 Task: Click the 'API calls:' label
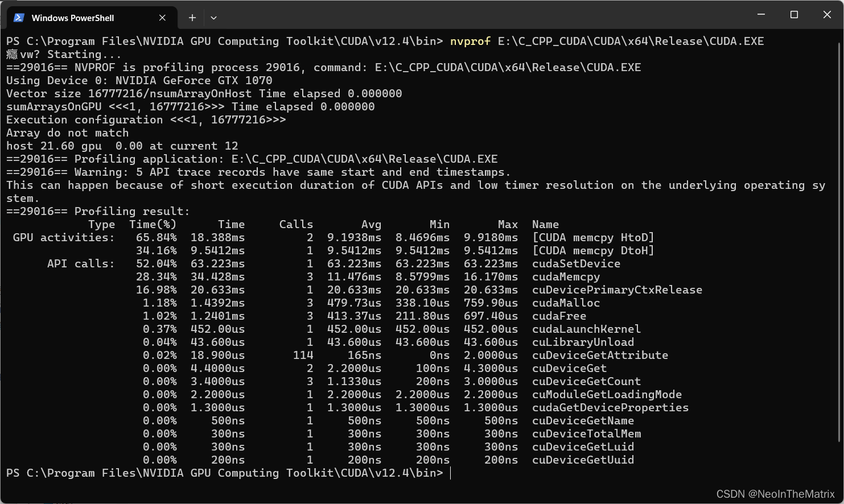point(81,263)
